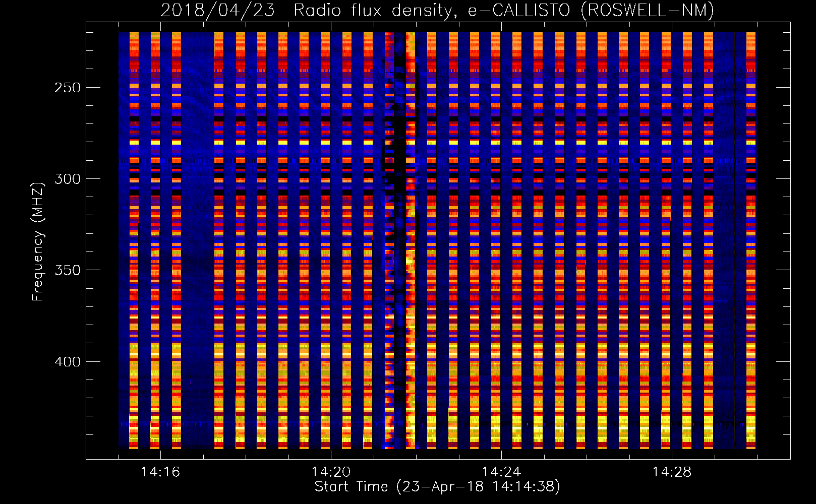The image size is (816, 504).
Task: Select the 350 frequency axis label
Action: (67, 270)
